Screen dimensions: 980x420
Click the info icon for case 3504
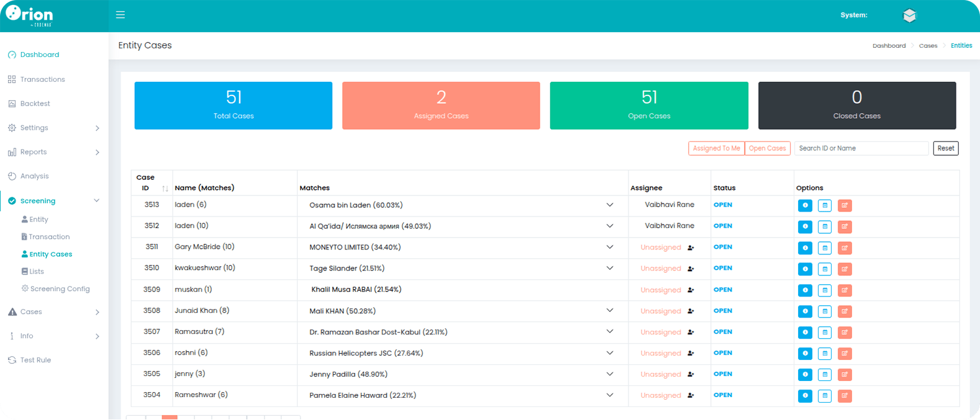[805, 396]
